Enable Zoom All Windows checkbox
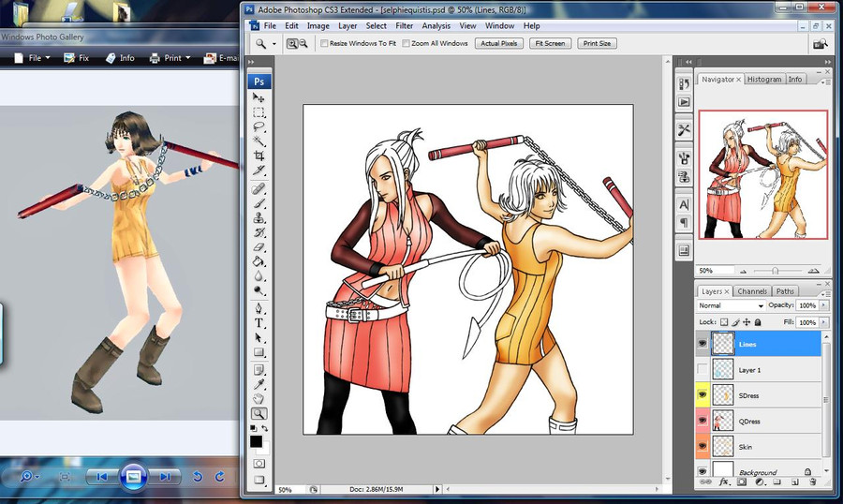Image resolution: width=843 pixels, height=504 pixels. 406,44
